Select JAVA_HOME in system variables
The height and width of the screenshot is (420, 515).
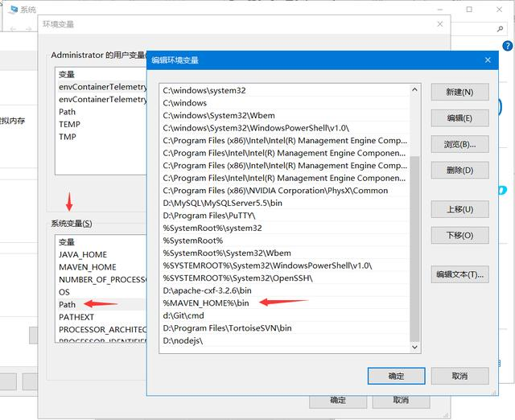point(101,254)
